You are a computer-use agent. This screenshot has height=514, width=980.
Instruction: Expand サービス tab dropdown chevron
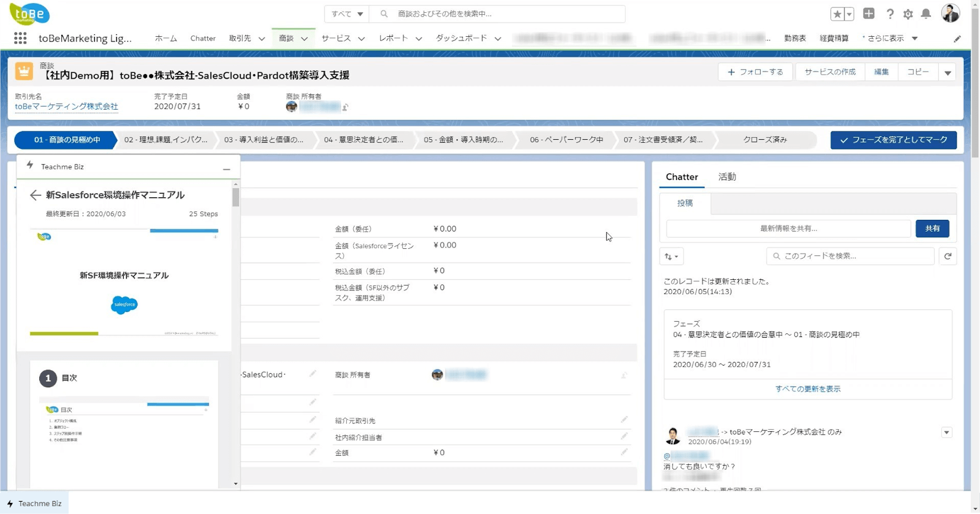click(361, 39)
